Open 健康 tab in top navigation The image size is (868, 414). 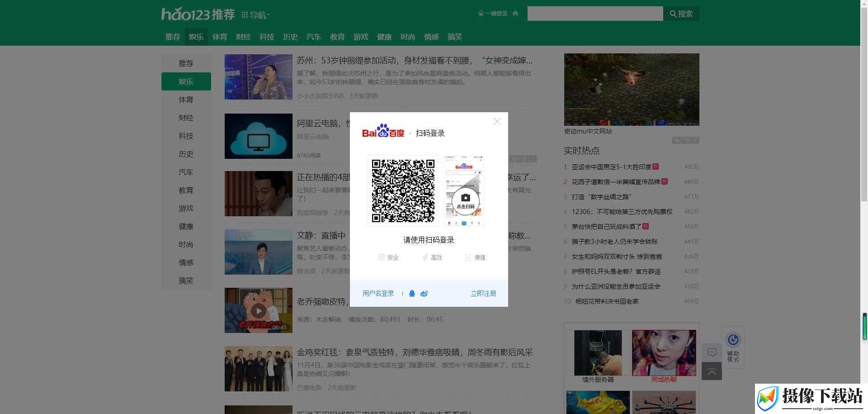[384, 37]
